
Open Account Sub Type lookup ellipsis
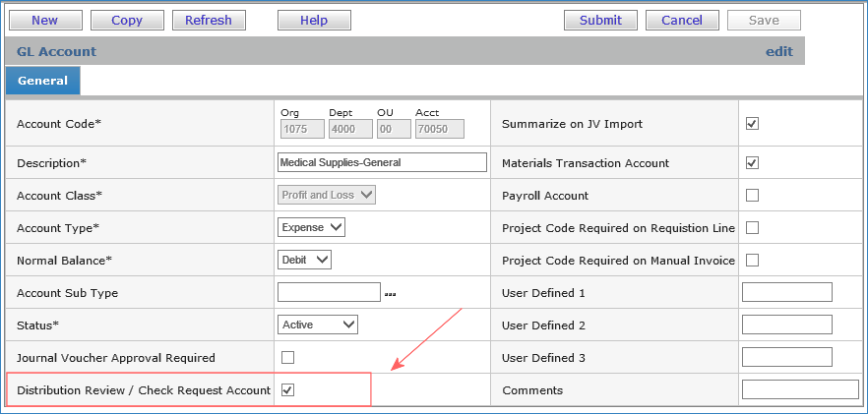coord(390,294)
